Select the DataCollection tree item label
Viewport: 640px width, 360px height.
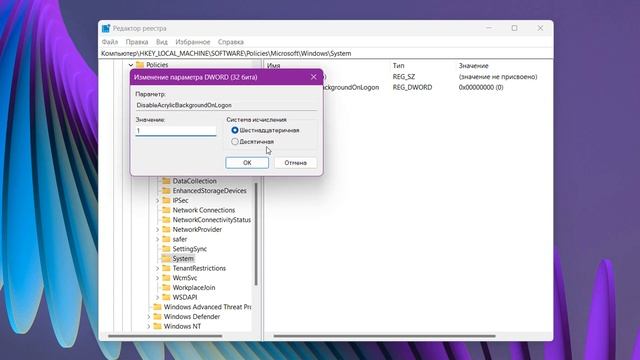point(194,181)
